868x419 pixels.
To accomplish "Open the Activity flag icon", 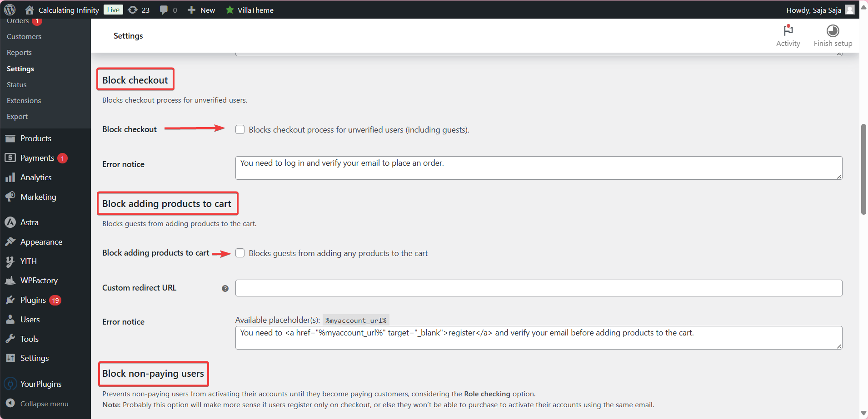I will pos(788,31).
